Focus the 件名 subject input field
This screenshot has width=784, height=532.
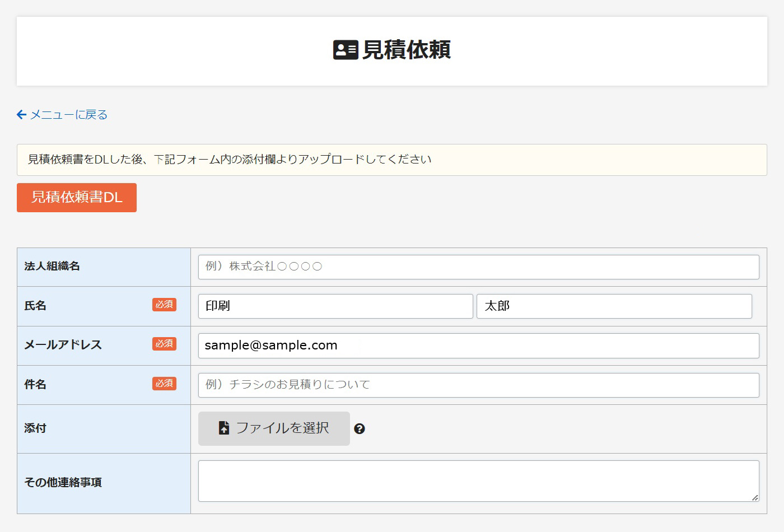479,385
